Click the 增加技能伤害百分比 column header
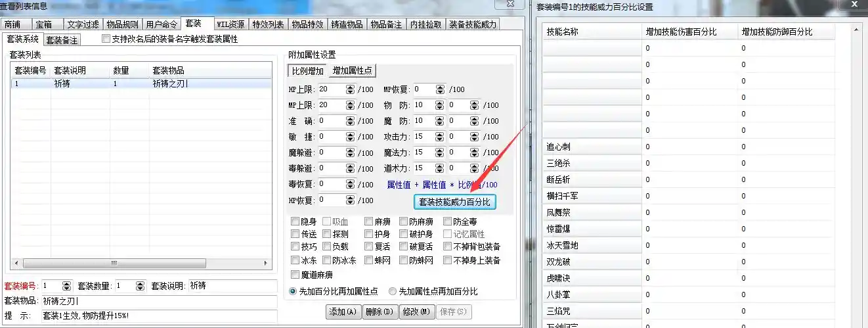Screen dimensions: 868x328 [x=689, y=32]
